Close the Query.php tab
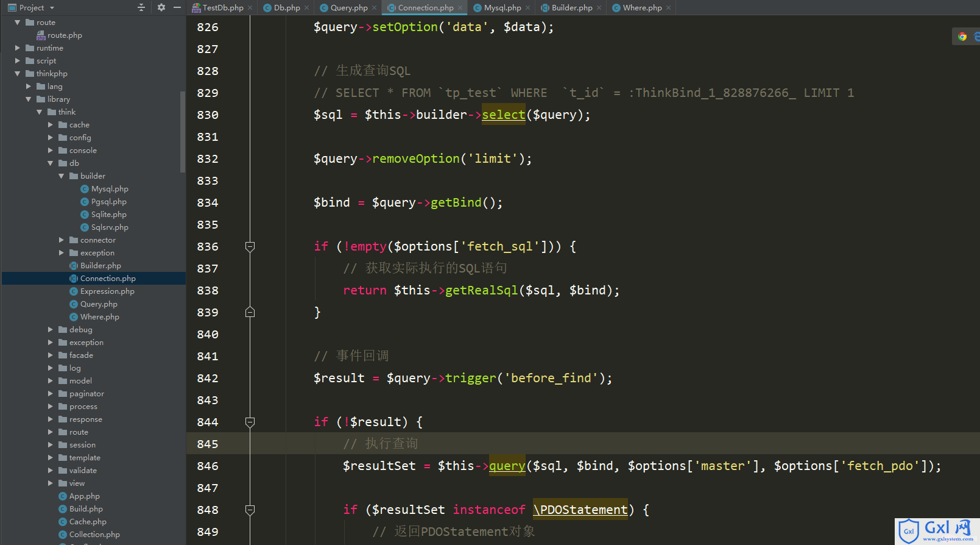This screenshot has height=545, width=980. point(374,8)
